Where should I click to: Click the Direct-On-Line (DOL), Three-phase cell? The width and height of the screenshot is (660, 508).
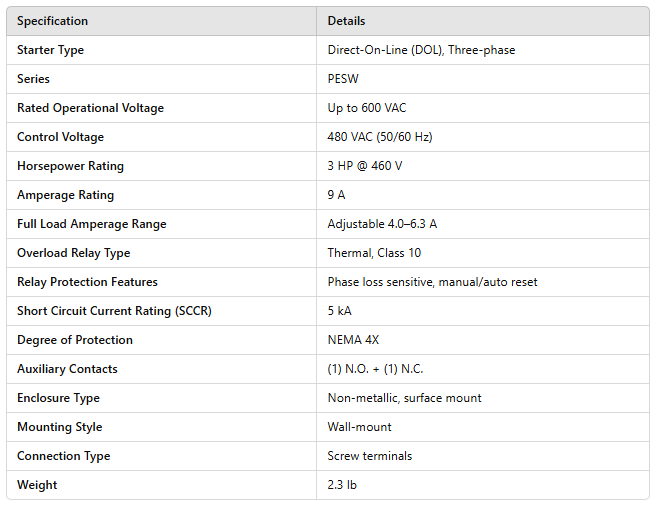tap(421, 50)
